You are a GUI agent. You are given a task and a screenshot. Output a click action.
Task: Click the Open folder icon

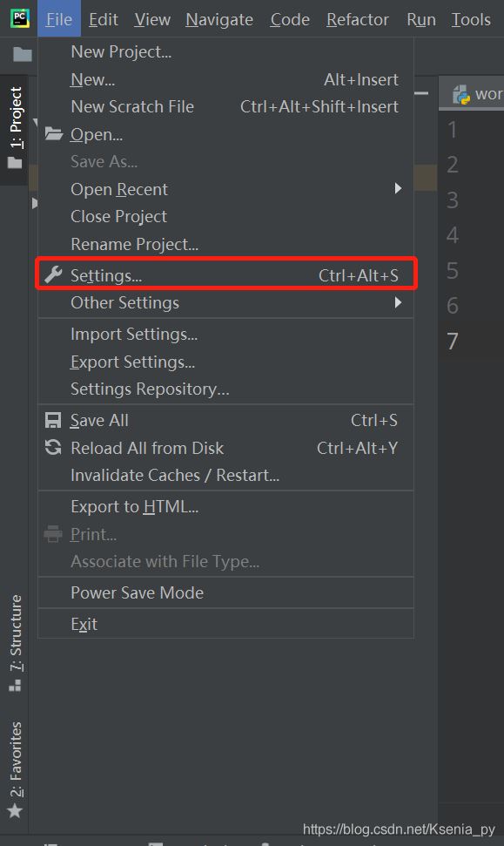(53, 133)
